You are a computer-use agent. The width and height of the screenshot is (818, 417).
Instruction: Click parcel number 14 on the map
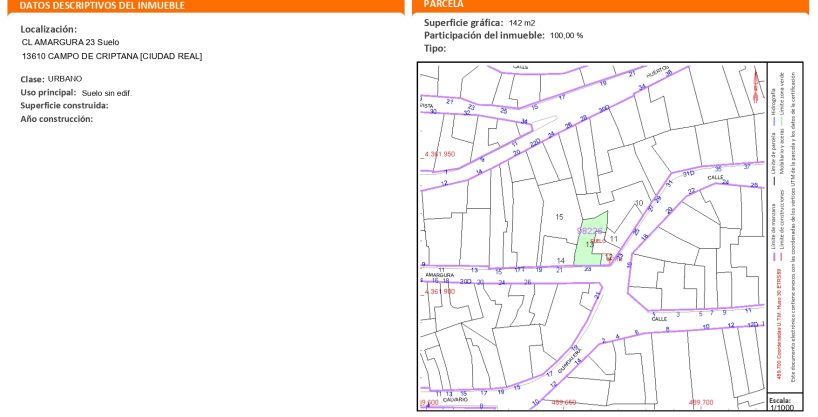(x=561, y=260)
